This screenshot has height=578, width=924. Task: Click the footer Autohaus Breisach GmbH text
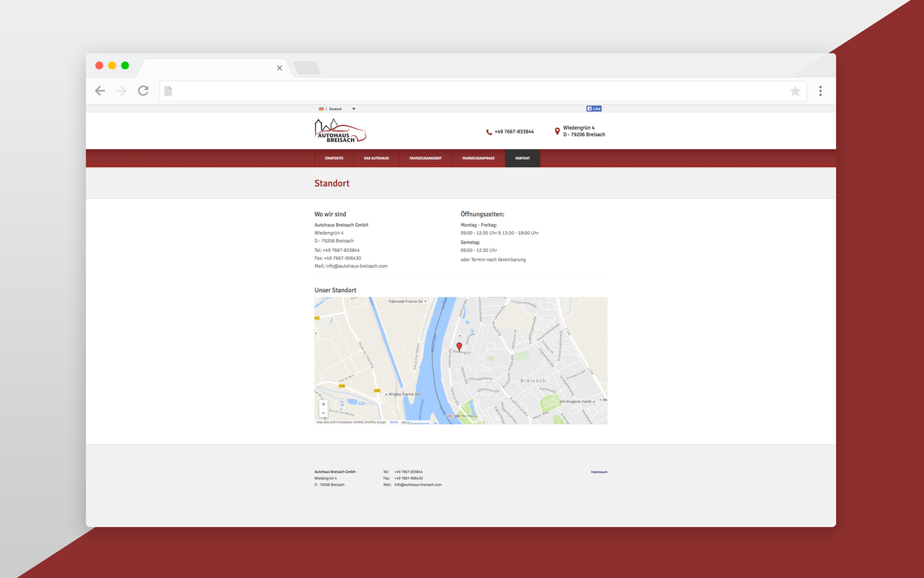tap(335, 472)
